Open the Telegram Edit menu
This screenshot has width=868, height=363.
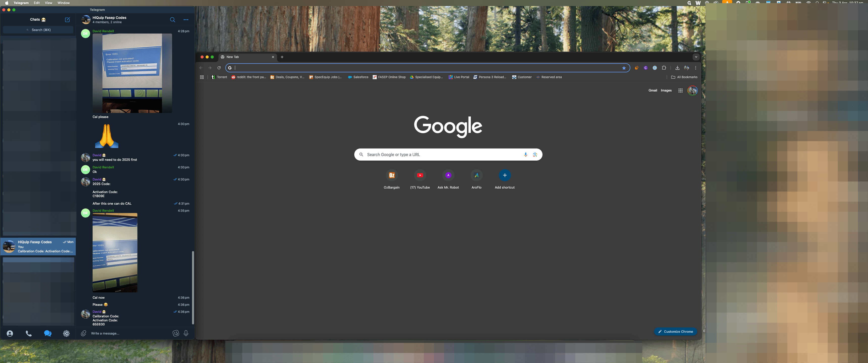click(x=37, y=3)
